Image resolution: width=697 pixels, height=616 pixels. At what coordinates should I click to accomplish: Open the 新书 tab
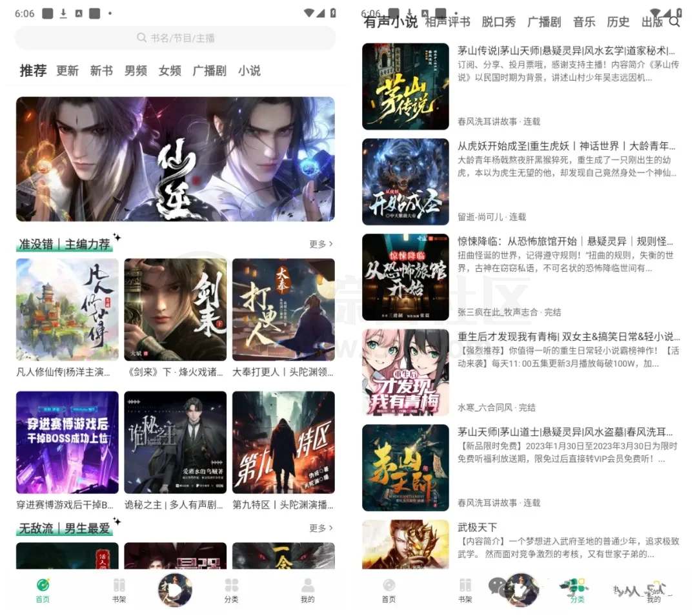101,71
